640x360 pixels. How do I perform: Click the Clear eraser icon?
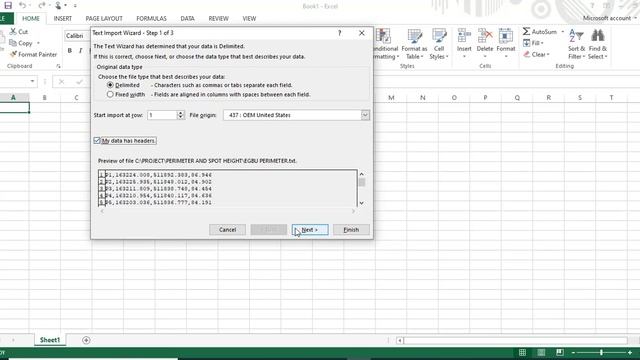click(527, 54)
